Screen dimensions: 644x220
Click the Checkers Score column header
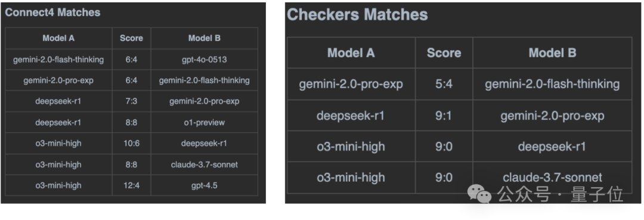click(x=444, y=53)
